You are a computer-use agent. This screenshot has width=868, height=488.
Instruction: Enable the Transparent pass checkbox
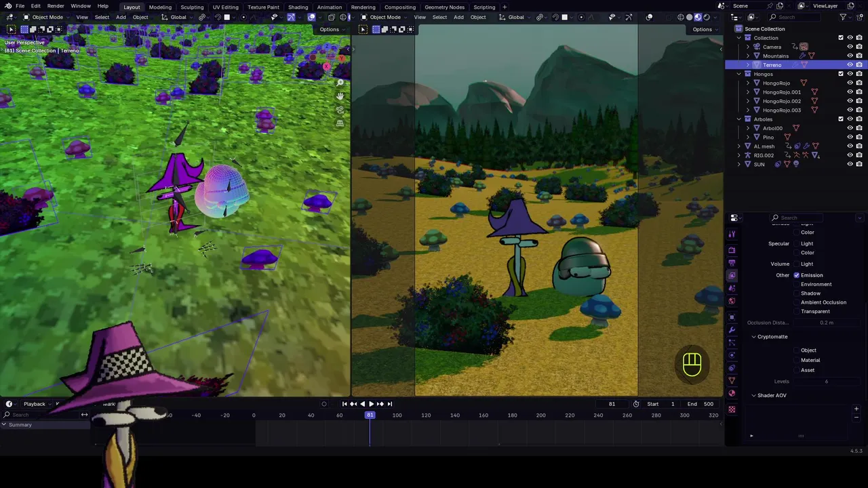point(796,312)
